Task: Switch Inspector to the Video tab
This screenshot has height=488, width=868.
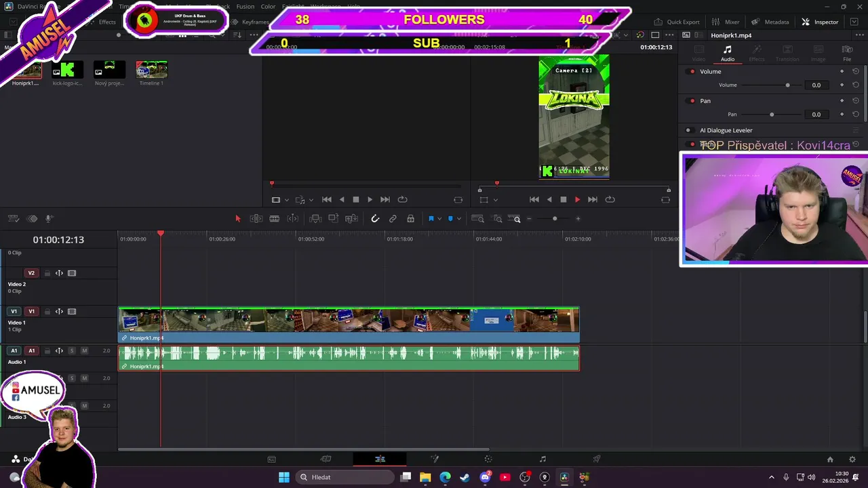Action: (x=698, y=53)
